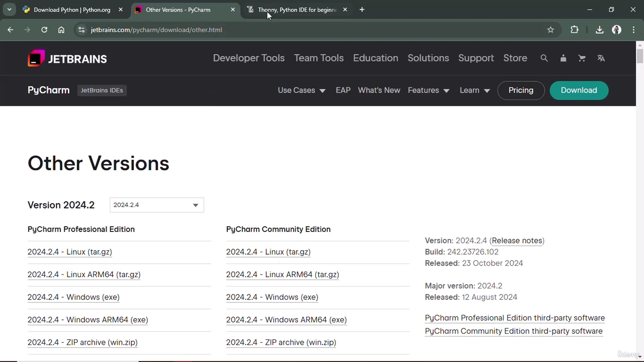Open PyCharm Community Edition third-party software link
The height and width of the screenshot is (362, 644).
pos(514,331)
